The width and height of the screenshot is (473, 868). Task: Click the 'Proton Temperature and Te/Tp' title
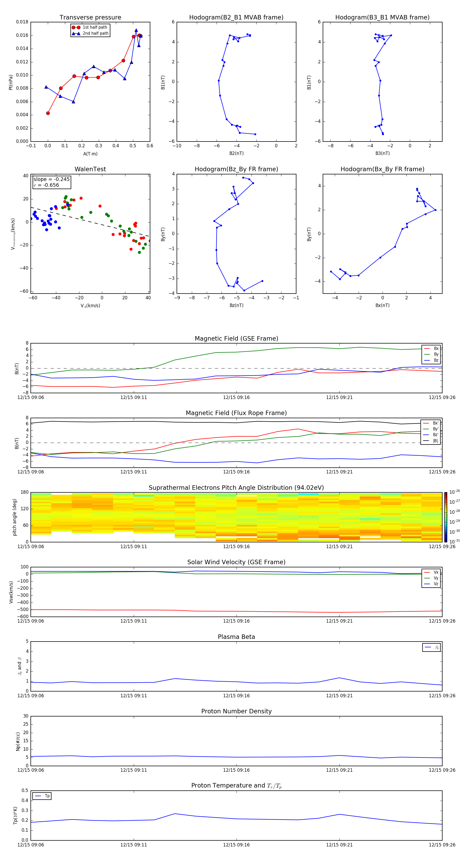pos(236,785)
